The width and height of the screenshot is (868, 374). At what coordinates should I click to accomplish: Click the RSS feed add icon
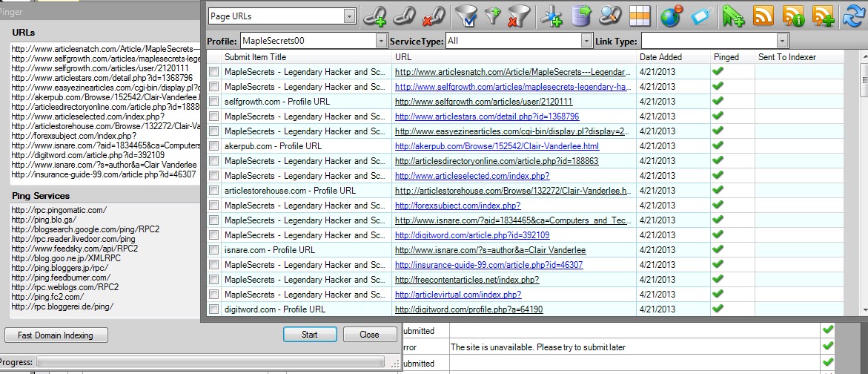click(x=824, y=16)
